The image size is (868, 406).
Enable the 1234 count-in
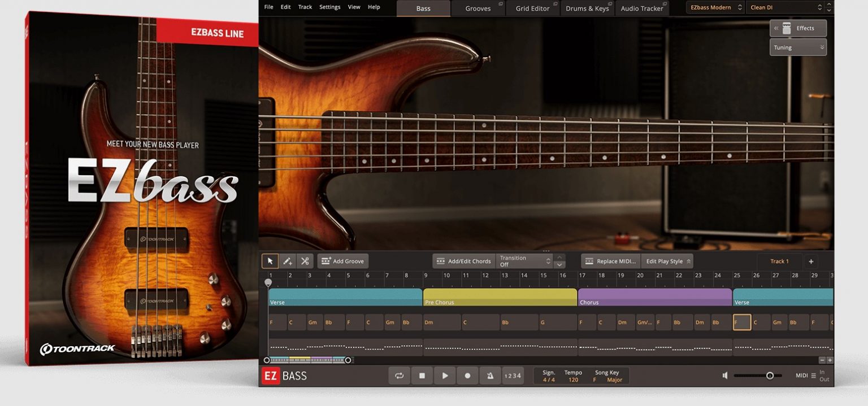[513, 375]
